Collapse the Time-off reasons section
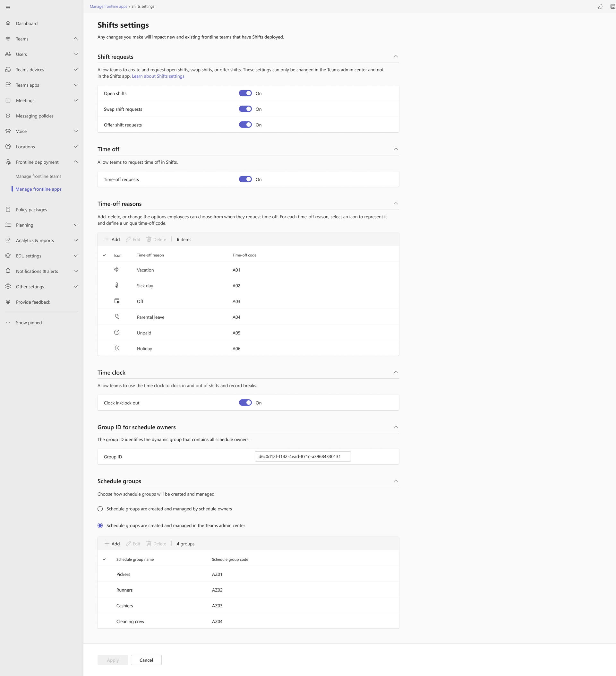 [396, 204]
